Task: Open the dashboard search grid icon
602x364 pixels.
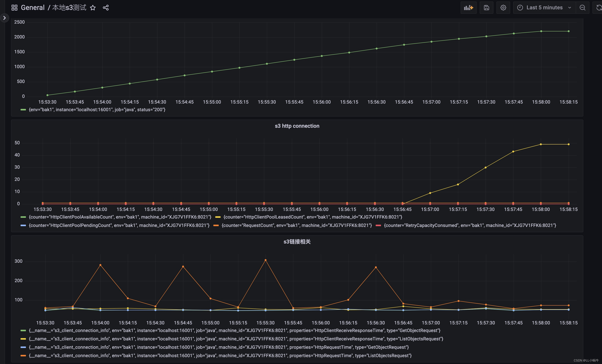Action: coord(14,8)
